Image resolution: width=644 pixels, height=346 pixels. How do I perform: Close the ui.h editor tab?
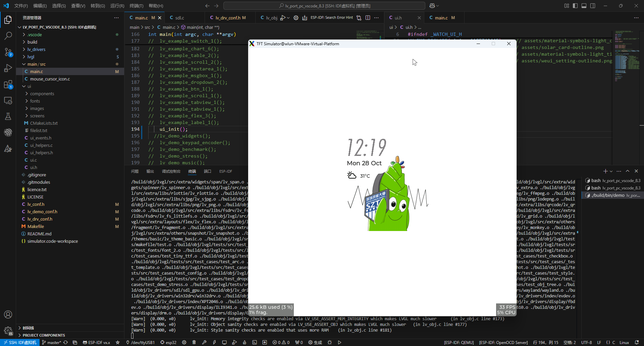[419, 18]
